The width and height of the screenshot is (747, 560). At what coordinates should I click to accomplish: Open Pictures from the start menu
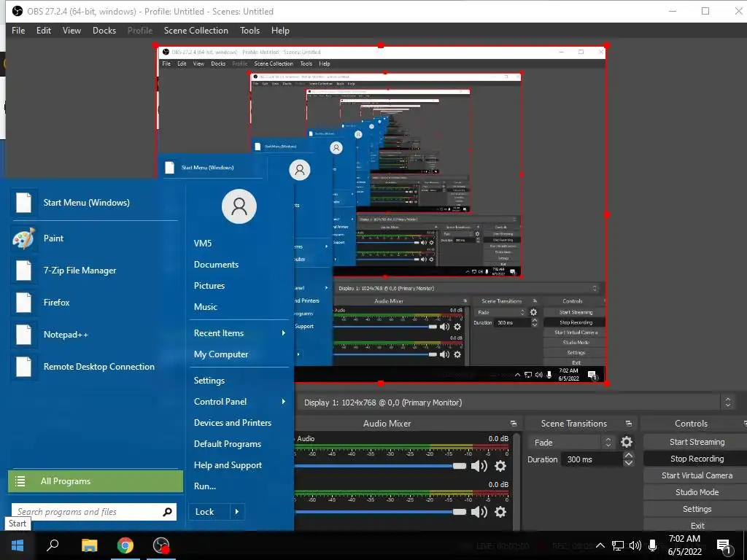pyautogui.click(x=209, y=286)
